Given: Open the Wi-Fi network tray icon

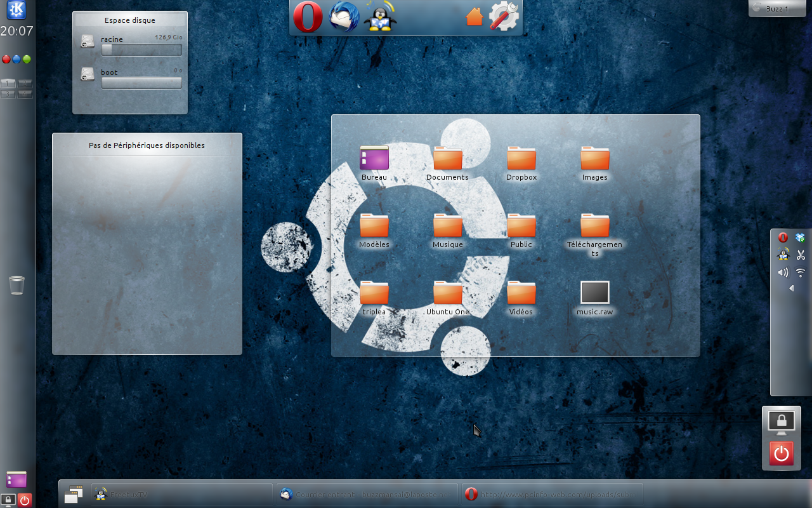Looking at the screenshot, I should (x=801, y=272).
